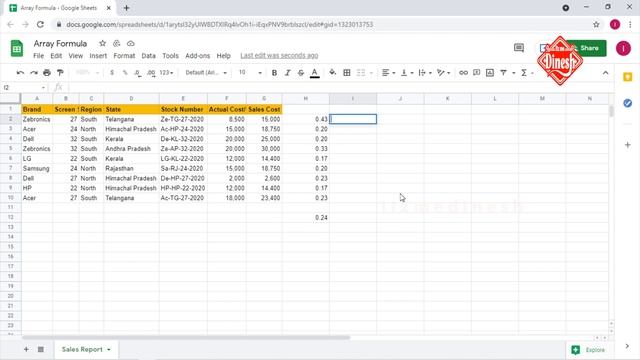
Task: Select the Paint format tool
Action: (x=60, y=73)
